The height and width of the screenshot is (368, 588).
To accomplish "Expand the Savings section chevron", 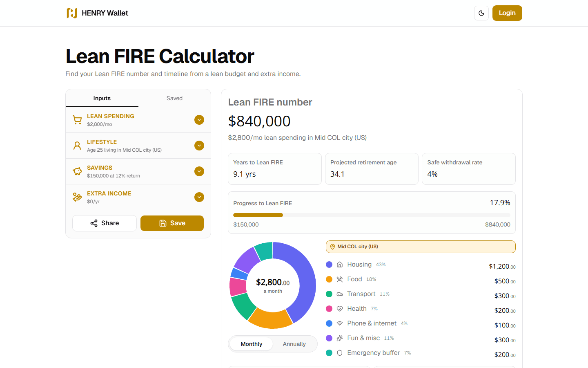I will pos(199,171).
